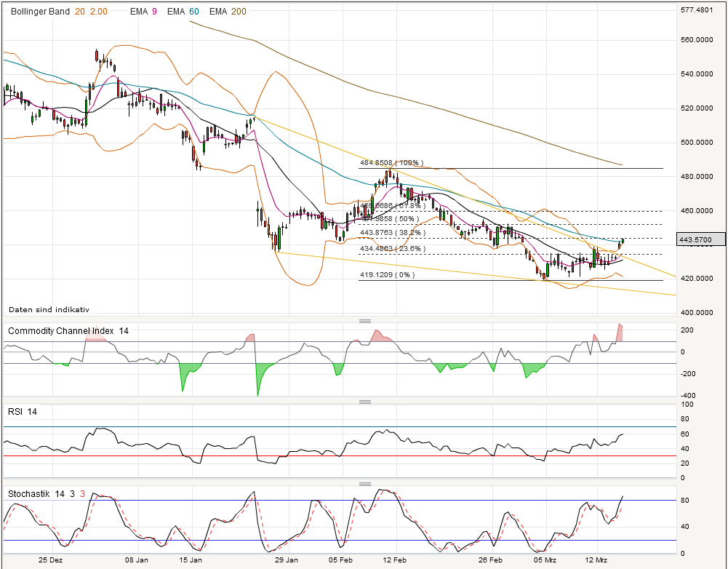
Task: Click the current price box 443.5700
Action: [x=701, y=239]
